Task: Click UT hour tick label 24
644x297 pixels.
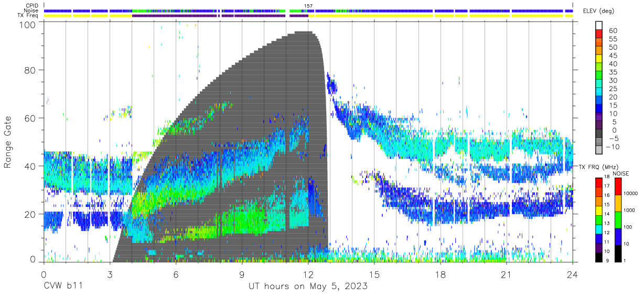Action: (x=573, y=274)
